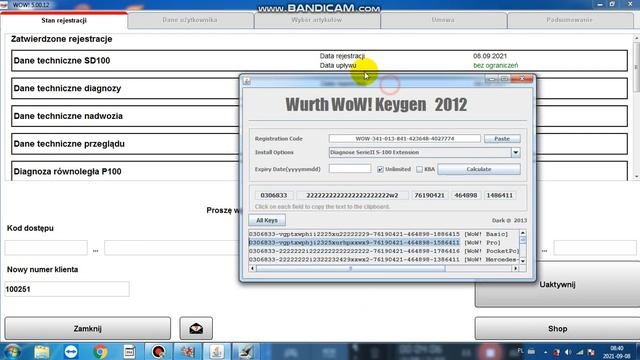Click first Kod dostępu input field
This screenshot has width=640, height=360.
(46, 248)
